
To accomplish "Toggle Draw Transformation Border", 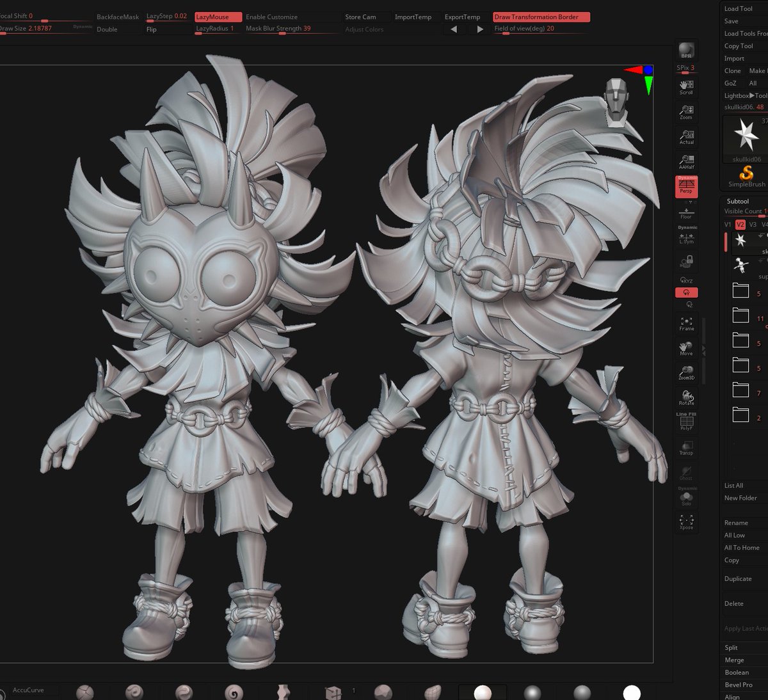I will pos(541,17).
